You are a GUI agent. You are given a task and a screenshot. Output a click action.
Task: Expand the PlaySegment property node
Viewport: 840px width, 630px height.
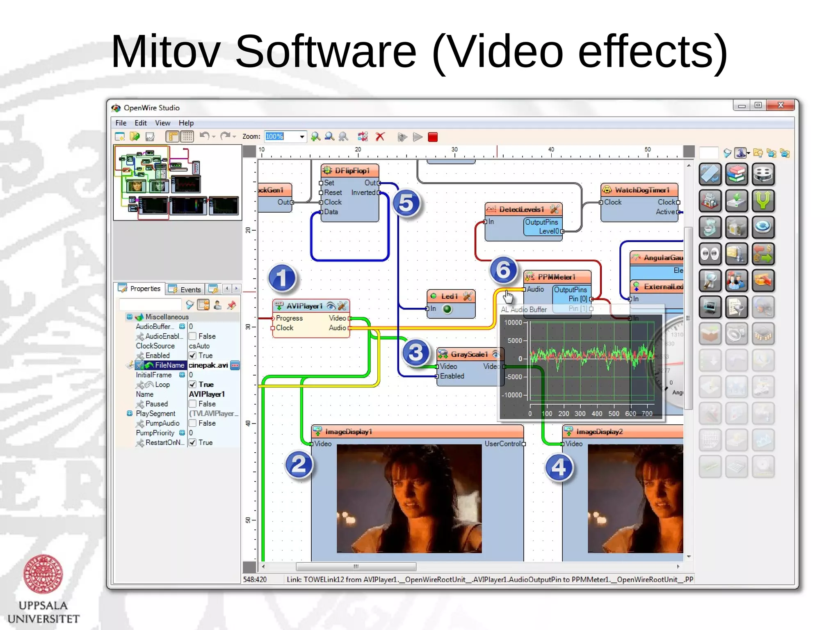click(130, 413)
